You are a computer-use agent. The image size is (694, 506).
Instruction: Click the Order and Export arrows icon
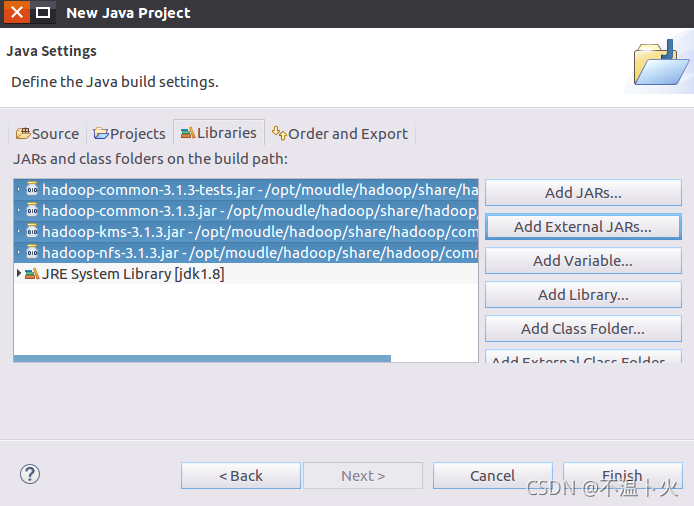tap(279, 133)
